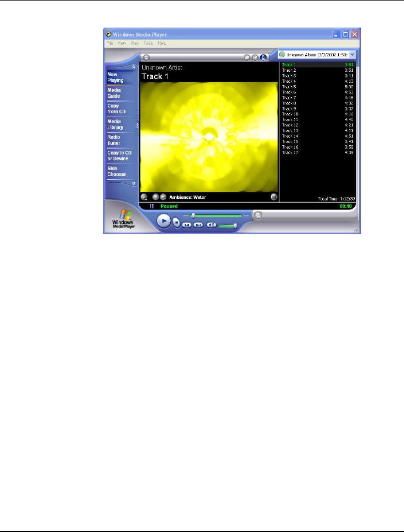The width and height of the screenshot is (404, 532).
Task: Click the Windows Media Player title bar icon
Action: tap(108, 34)
